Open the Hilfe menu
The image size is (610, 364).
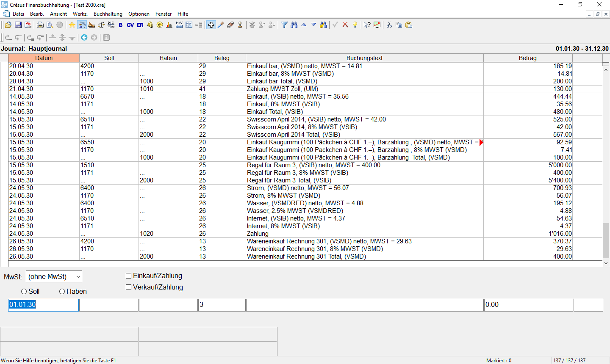pos(183,14)
